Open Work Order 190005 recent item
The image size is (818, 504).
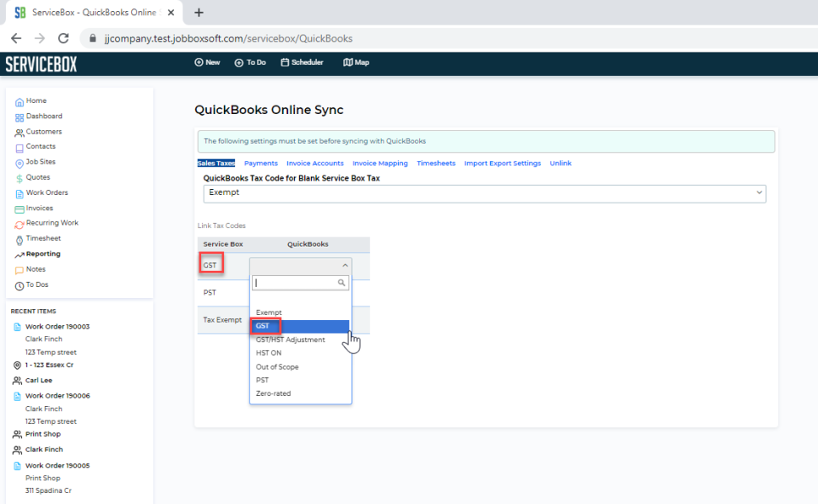point(57,466)
